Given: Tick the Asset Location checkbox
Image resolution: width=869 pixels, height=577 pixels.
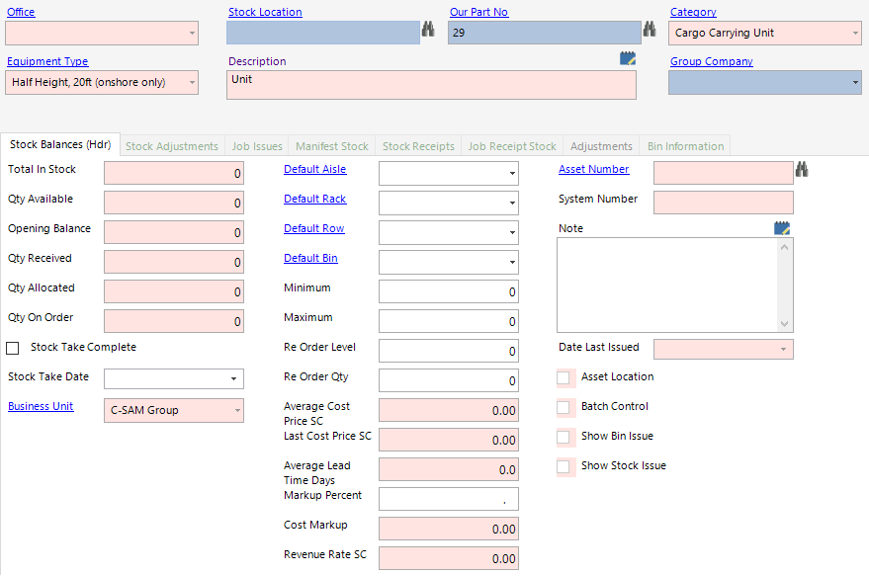Looking at the screenshot, I should (x=565, y=378).
